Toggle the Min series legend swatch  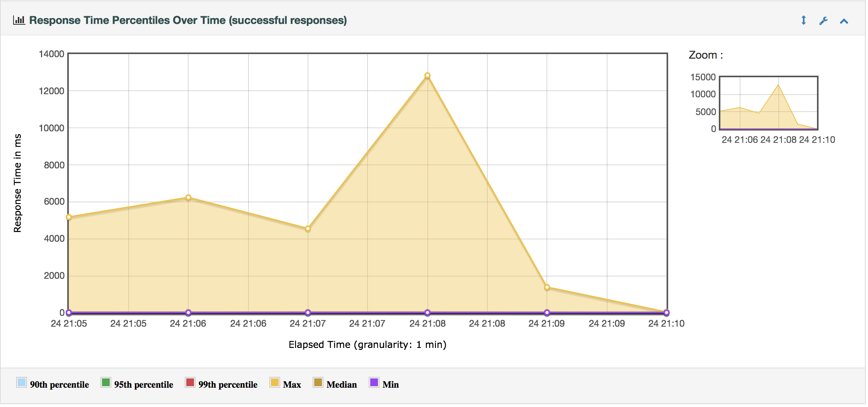click(x=374, y=382)
